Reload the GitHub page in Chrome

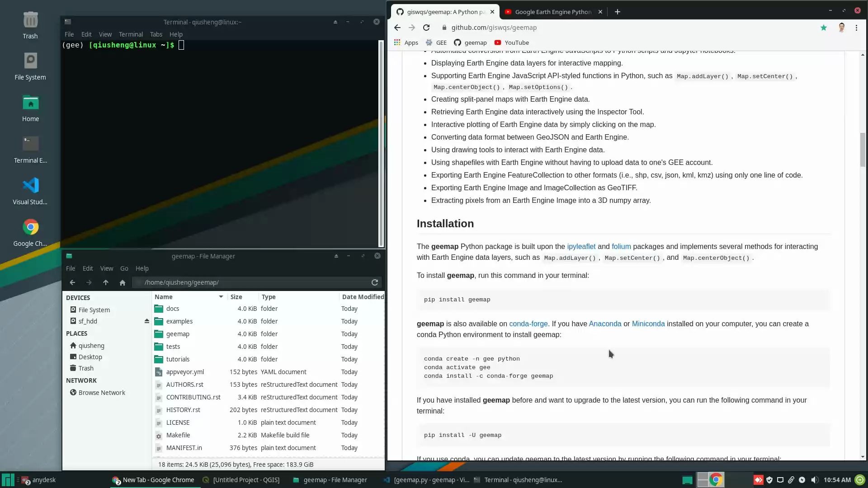[426, 28]
